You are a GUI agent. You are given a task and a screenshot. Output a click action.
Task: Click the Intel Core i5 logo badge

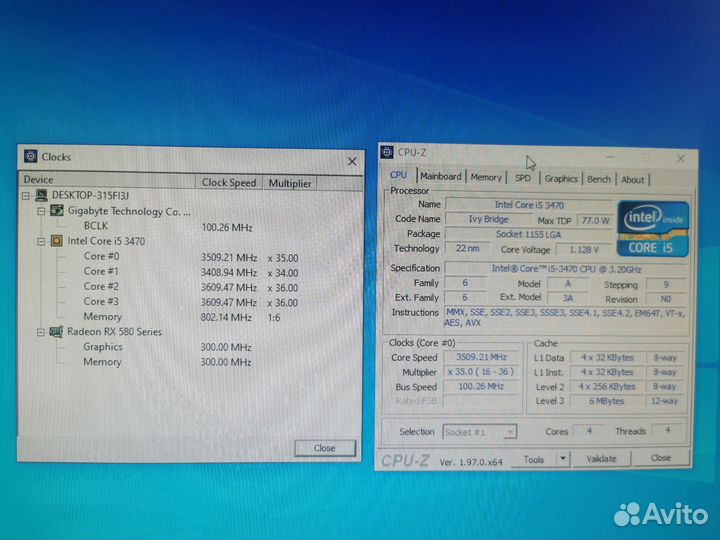(x=652, y=228)
